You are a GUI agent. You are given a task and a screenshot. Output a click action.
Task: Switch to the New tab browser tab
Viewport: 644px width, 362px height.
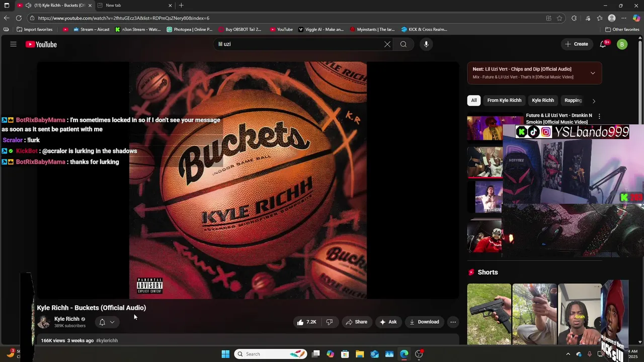click(x=135, y=6)
